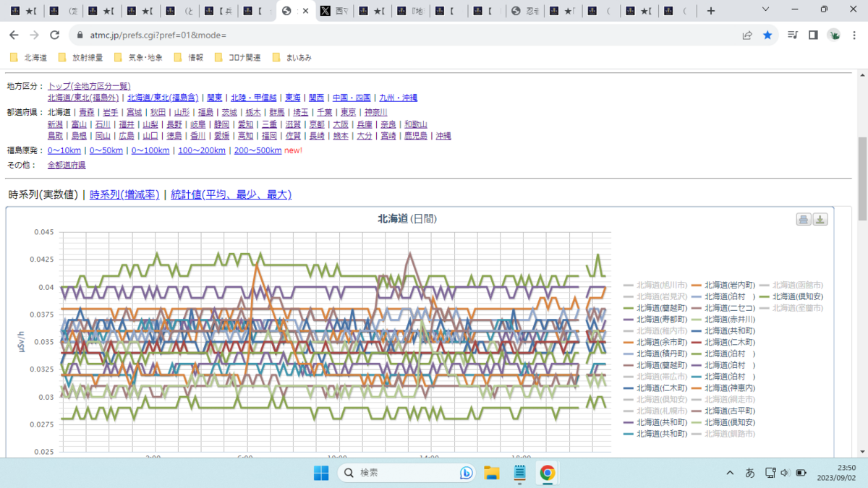Screen dimensions: 868x488
Task: Switch to 時系列(増減率) view
Action: 124,194
